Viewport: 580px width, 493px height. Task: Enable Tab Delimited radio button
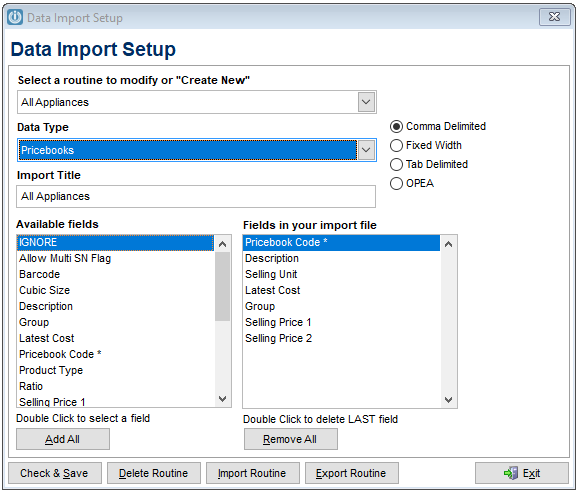coord(396,164)
